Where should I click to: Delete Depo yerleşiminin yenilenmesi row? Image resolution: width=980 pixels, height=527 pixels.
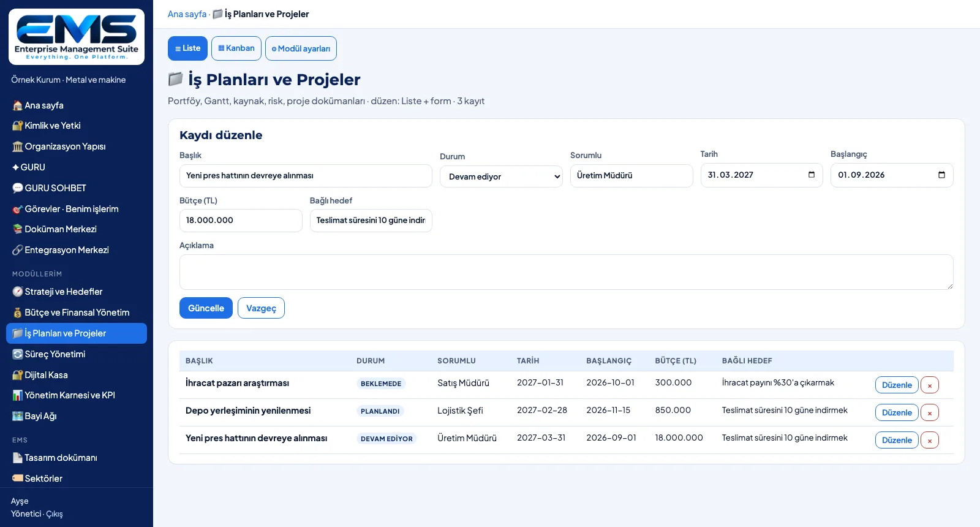930,412
